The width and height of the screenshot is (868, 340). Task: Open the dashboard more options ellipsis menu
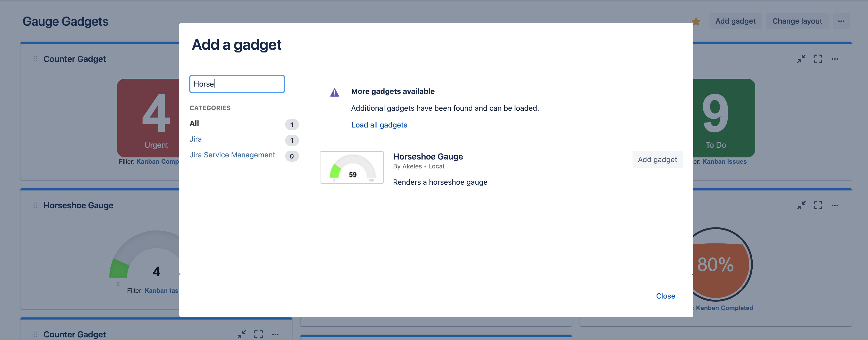(841, 21)
